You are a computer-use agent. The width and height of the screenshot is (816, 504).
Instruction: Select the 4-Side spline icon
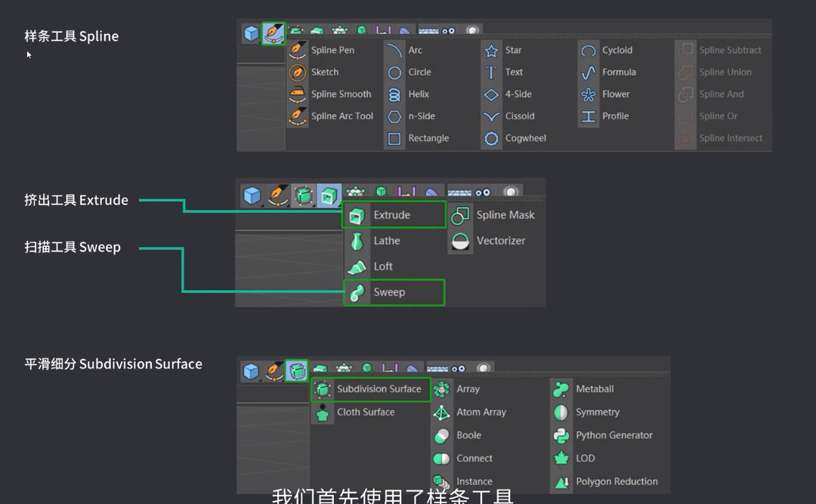pyautogui.click(x=491, y=94)
